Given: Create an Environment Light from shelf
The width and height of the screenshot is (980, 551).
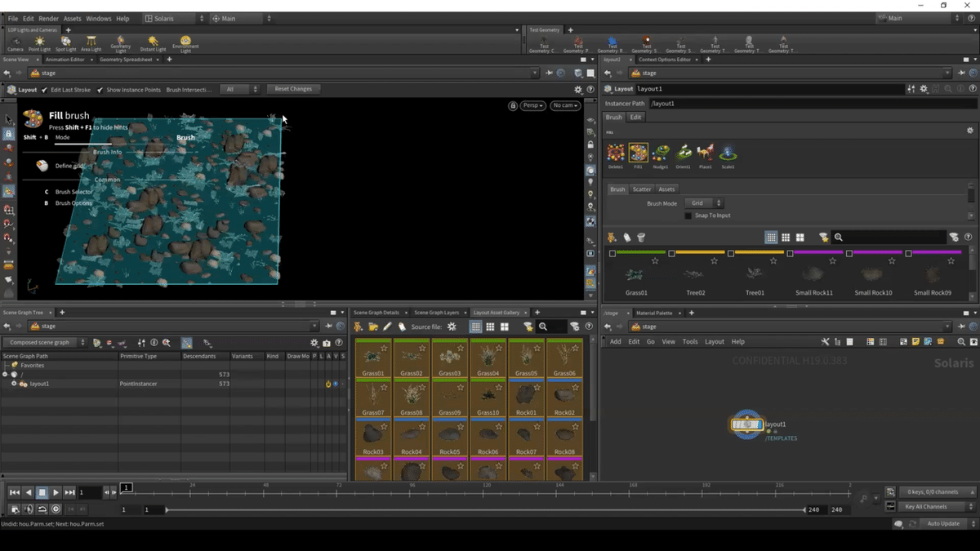Looking at the screenshot, I should coord(185,42).
